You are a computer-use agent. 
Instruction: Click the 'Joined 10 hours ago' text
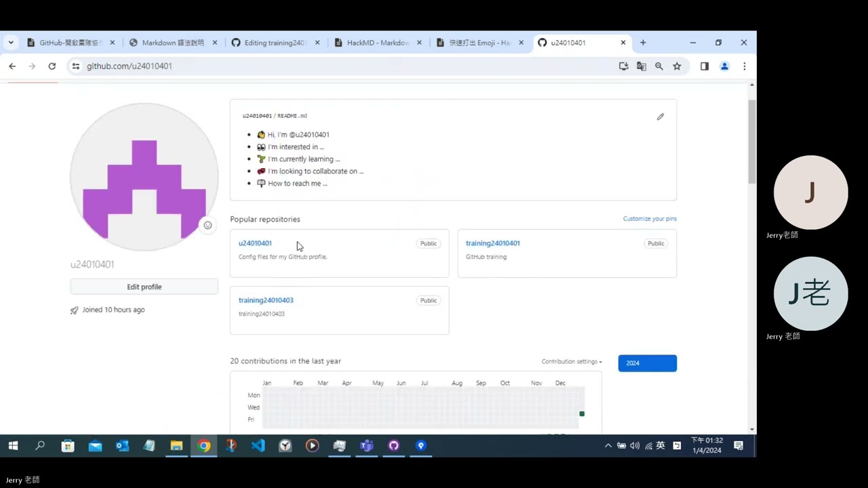click(113, 310)
